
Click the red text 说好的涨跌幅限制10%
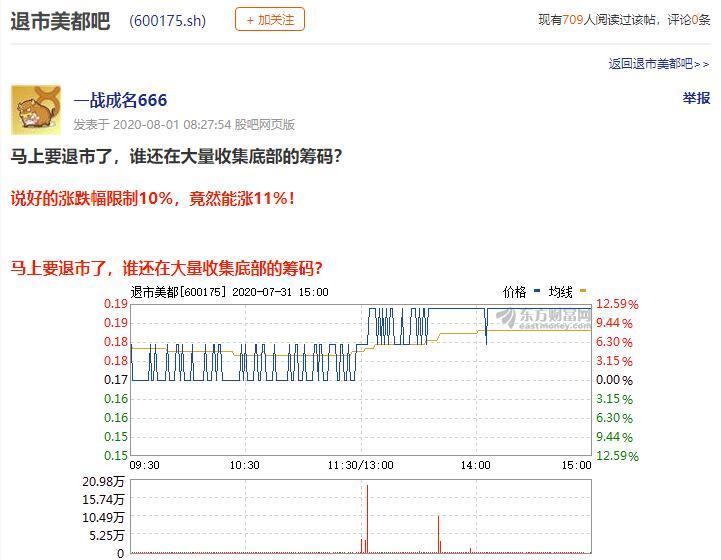tap(92, 198)
